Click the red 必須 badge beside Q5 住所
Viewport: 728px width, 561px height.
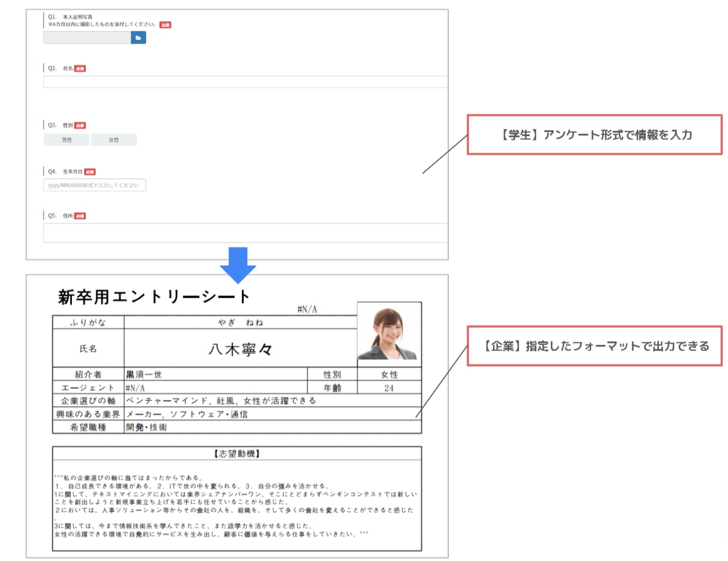(x=80, y=216)
